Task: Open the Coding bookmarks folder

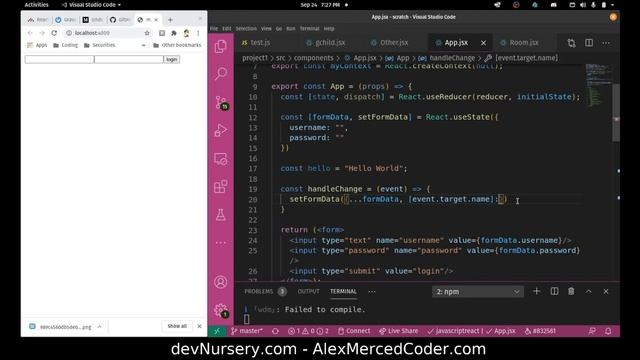Action: (x=65, y=45)
